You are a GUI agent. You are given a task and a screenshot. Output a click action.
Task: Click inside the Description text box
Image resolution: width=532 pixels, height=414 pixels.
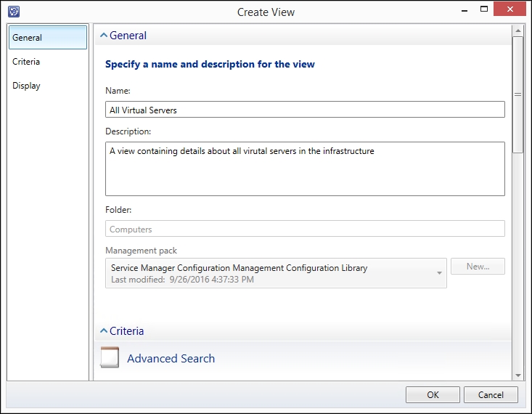305,169
